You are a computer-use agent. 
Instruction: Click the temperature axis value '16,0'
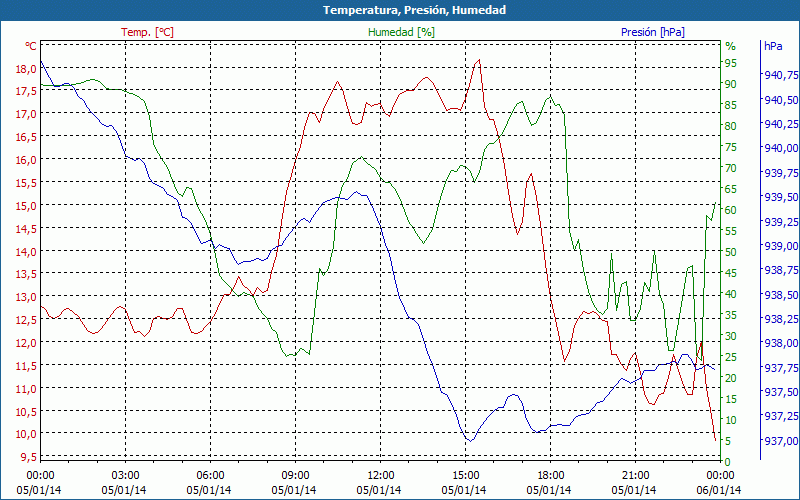(x=27, y=160)
